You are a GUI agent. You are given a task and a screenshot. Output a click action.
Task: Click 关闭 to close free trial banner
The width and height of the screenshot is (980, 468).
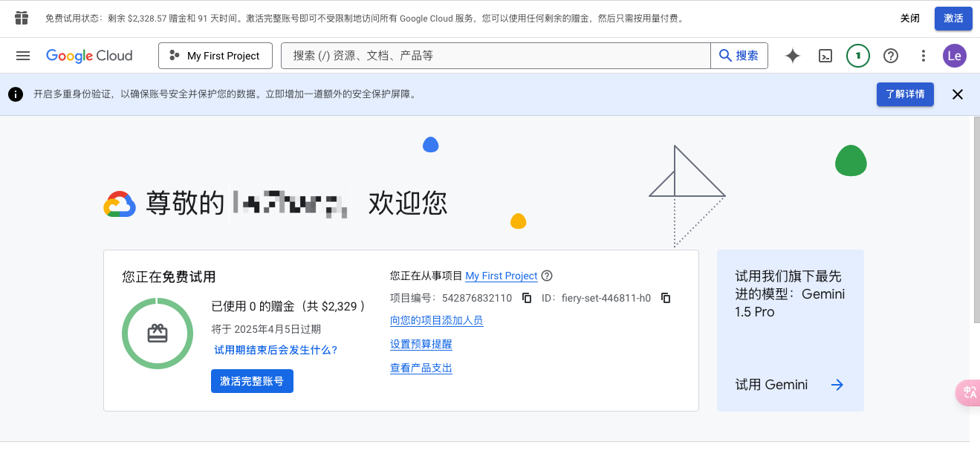pyautogui.click(x=910, y=19)
